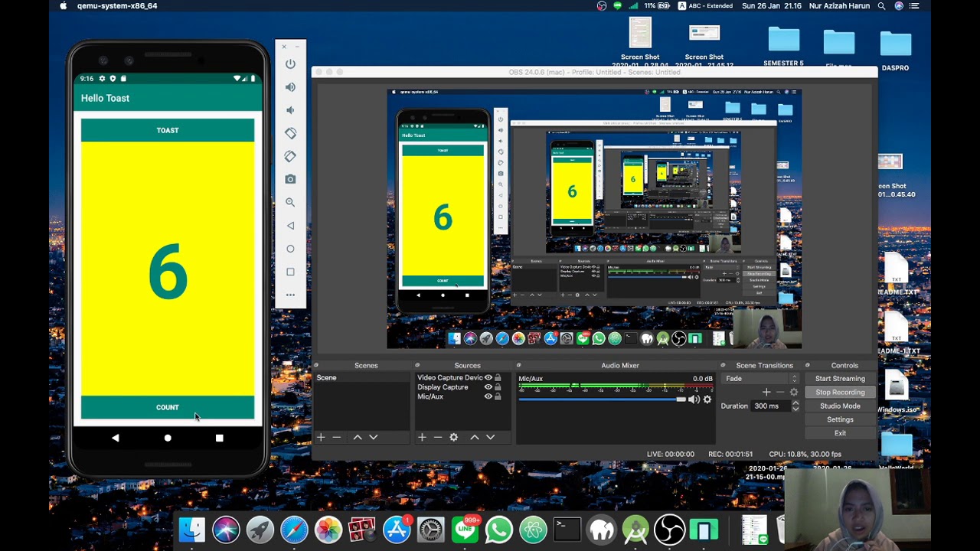The width and height of the screenshot is (980, 551).
Task: Open the emulator extended controls (three dots)
Action: pos(290,295)
